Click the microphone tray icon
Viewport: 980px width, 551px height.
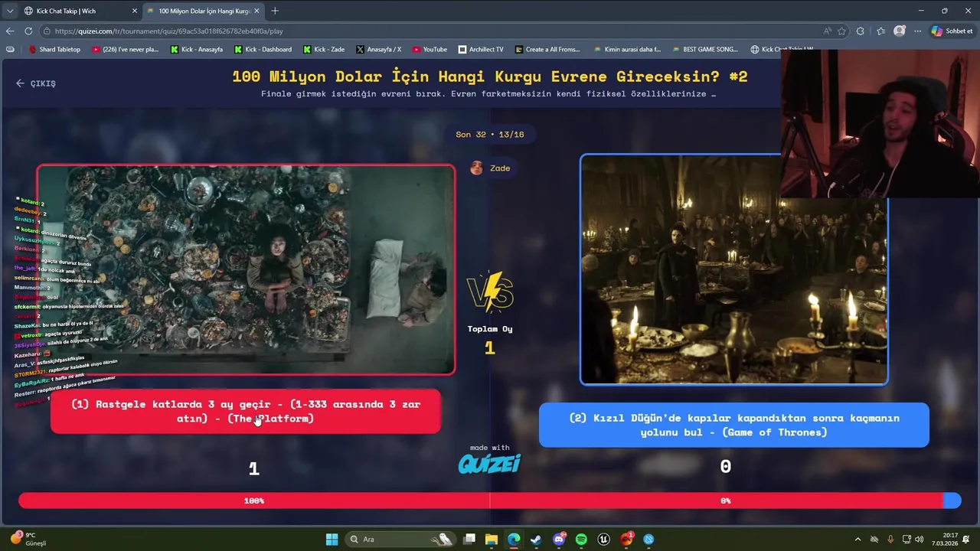point(890,540)
